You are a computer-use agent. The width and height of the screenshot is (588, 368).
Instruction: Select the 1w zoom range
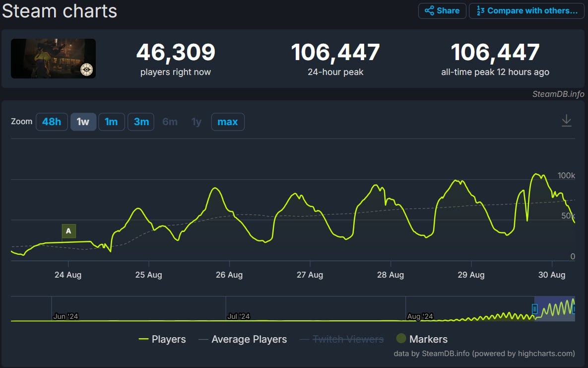tap(83, 122)
